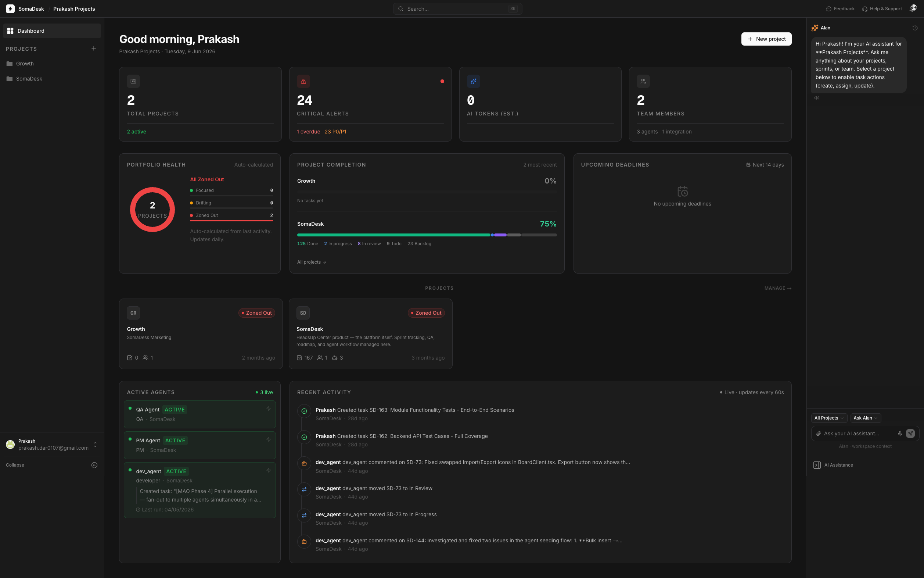Click the SD-162 Backend API Test Cases activity
924x578 pixels.
(402, 436)
